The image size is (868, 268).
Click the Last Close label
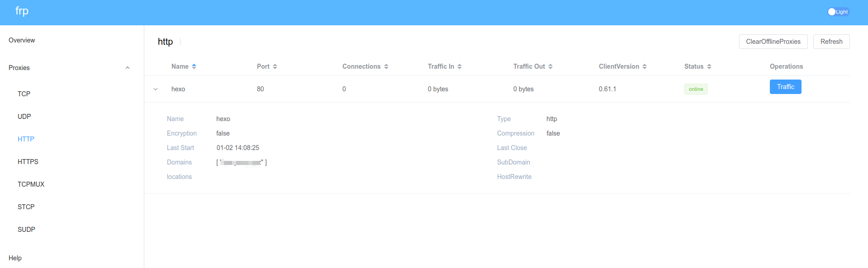[x=512, y=148]
